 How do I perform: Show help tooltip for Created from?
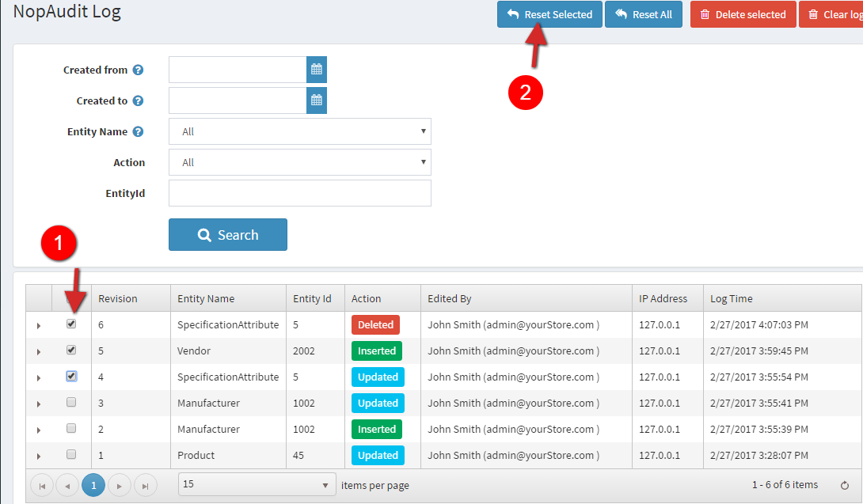(138, 70)
